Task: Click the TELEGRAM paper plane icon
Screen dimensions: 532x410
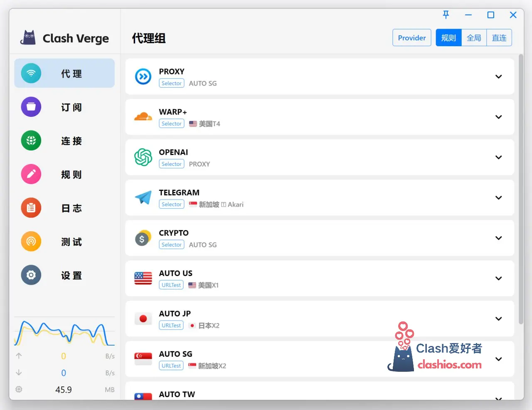Action: [143, 198]
